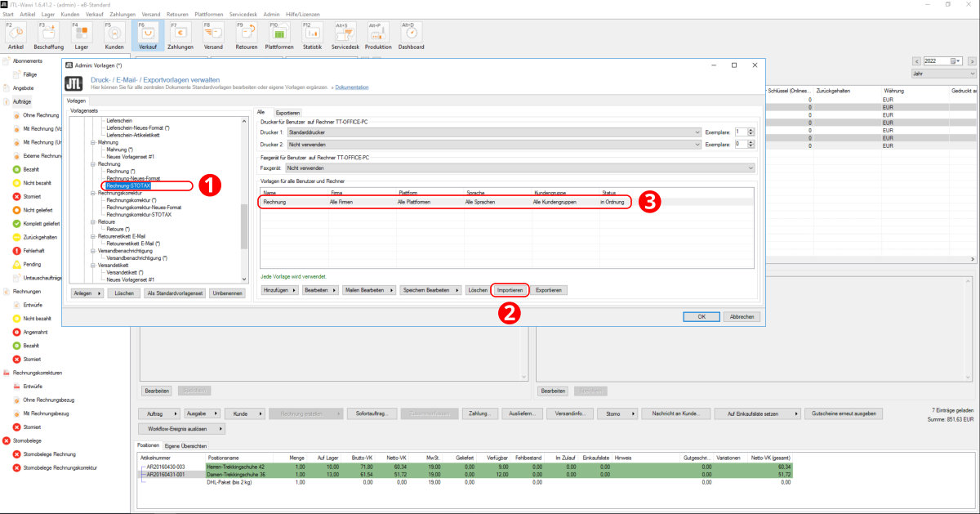Increase Exemplare count for Drucker 1

tap(751, 129)
